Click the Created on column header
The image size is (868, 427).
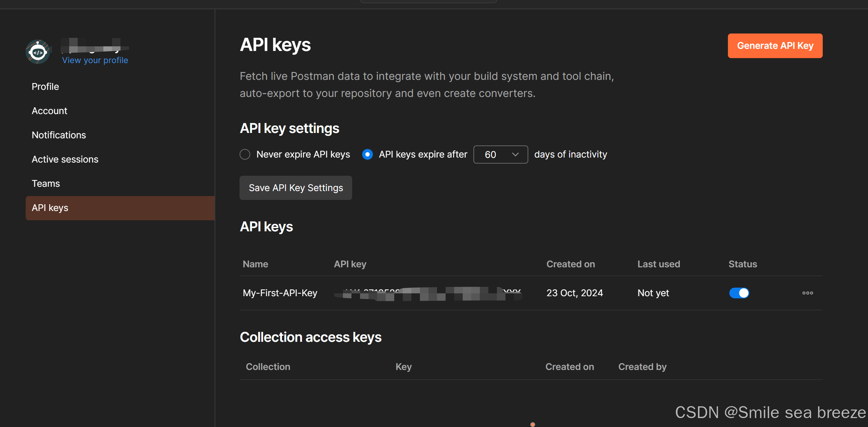(x=570, y=264)
